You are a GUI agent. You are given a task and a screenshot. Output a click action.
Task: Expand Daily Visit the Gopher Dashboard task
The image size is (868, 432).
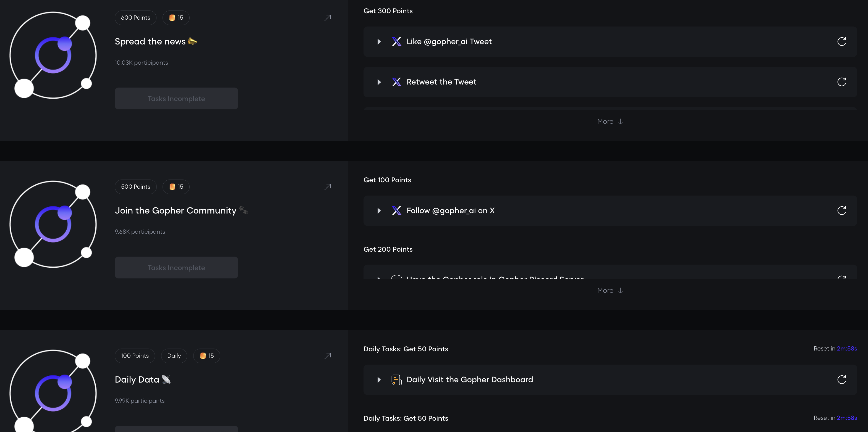click(x=379, y=380)
